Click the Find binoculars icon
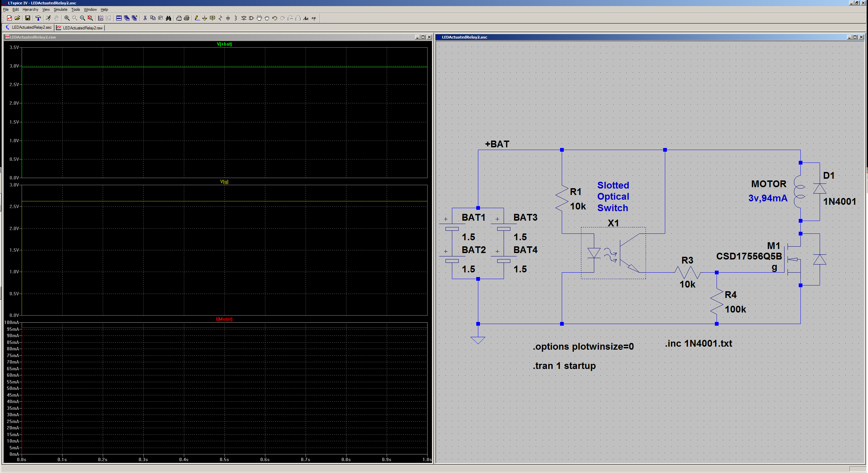This screenshot has height=473, width=868. click(168, 18)
